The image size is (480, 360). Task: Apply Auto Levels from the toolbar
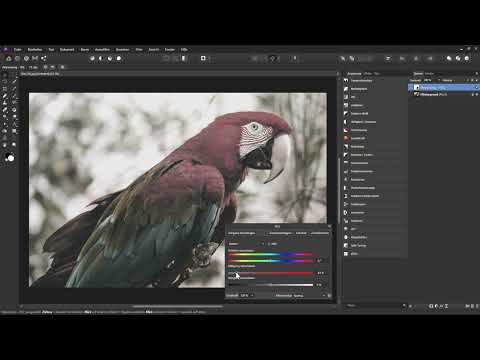tap(92, 58)
